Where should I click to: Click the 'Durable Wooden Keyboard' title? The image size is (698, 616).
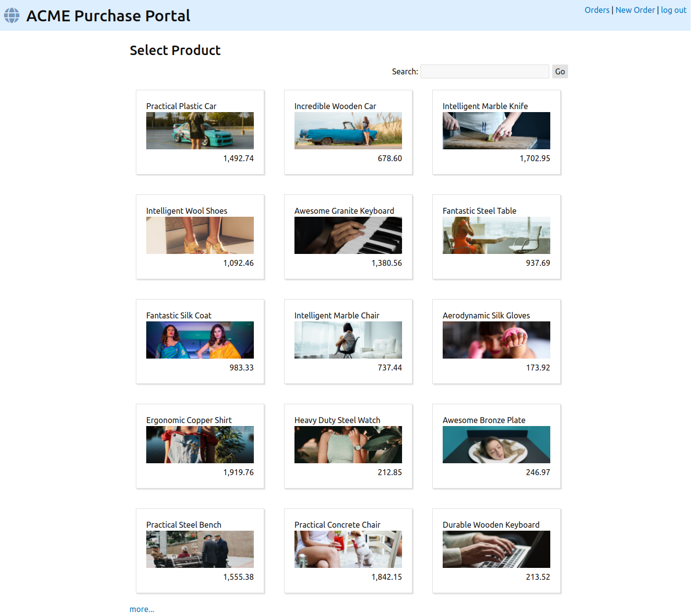coord(491,525)
